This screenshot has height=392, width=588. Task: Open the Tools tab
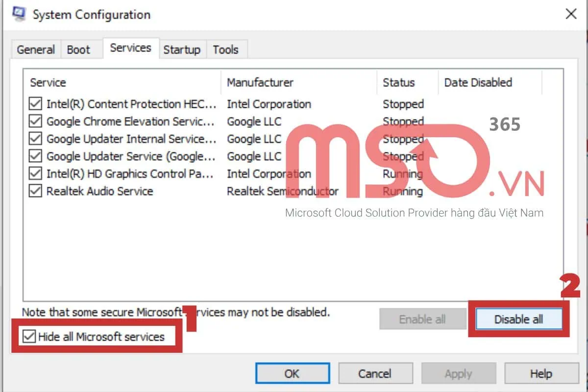click(x=226, y=49)
